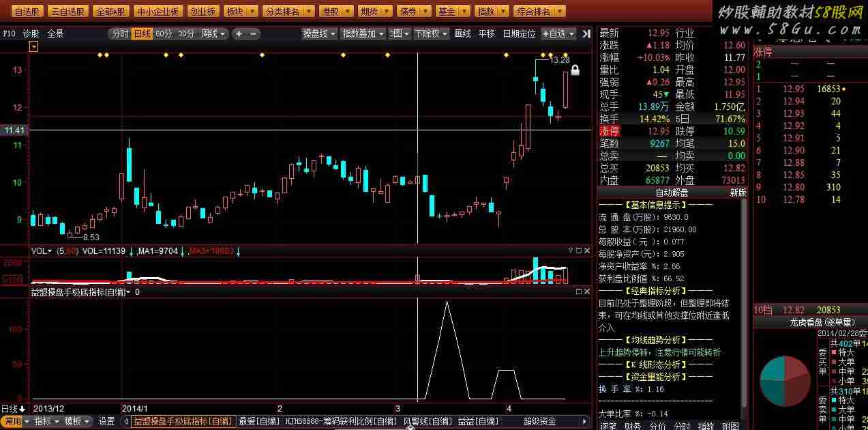Click the cyan arrow after VOL=11139
The width and height of the screenshot is (868, 430).
click(131, 251)
